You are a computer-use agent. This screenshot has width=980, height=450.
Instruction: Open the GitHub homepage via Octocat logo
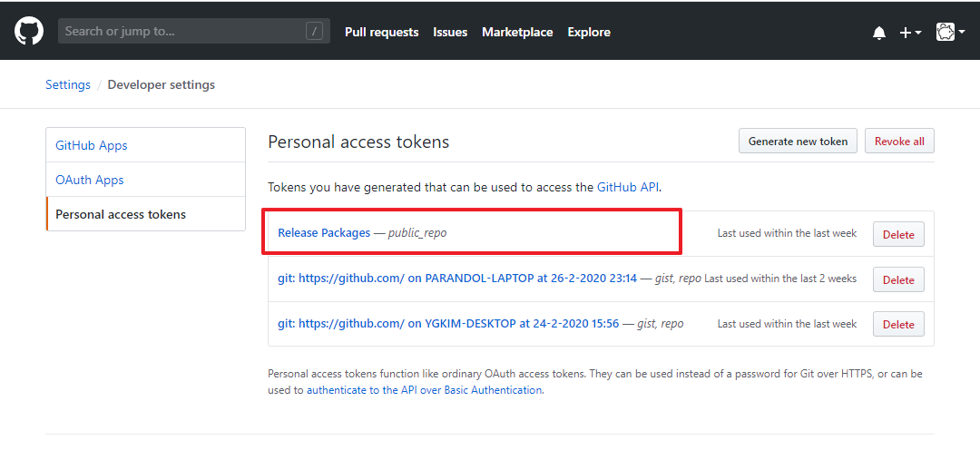(29, 31)
